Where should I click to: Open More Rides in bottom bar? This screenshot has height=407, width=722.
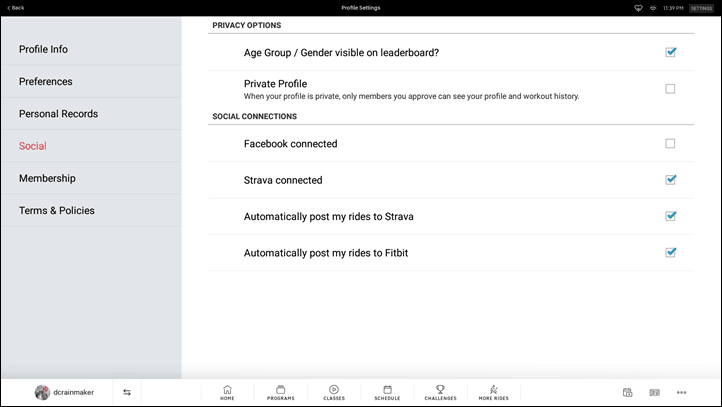click(x=494, y=393)
